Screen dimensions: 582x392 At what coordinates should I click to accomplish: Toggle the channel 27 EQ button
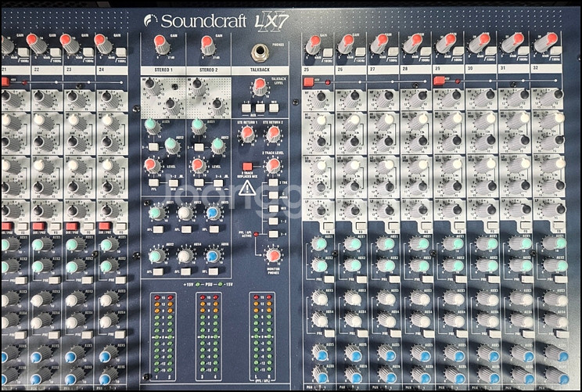pyautogui.click(x=393, y=226)
